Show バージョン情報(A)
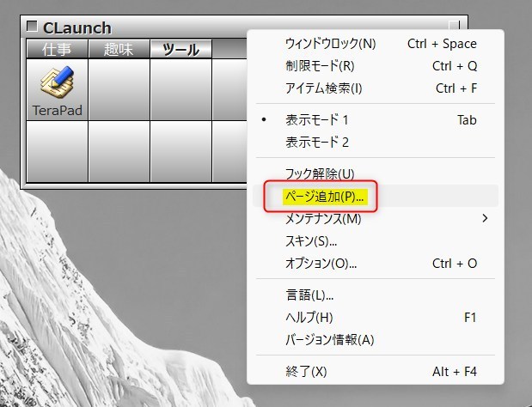The image size is (532, 407). [x=376, y=339]
